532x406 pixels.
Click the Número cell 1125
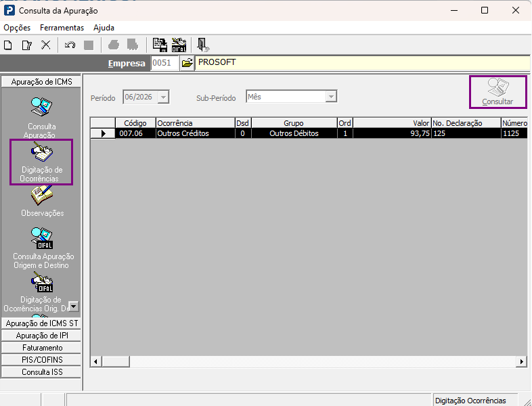pyautogui.click(x=514, y=133)
